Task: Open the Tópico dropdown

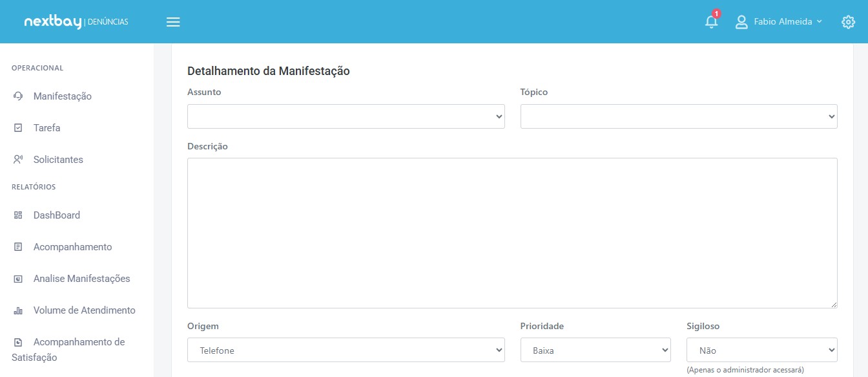Action: 679,116
